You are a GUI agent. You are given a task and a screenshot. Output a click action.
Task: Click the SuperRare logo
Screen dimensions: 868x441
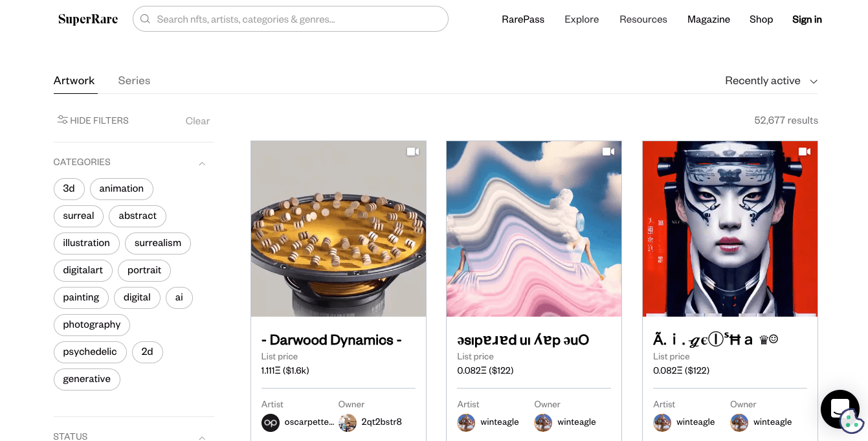pos(87,19)
